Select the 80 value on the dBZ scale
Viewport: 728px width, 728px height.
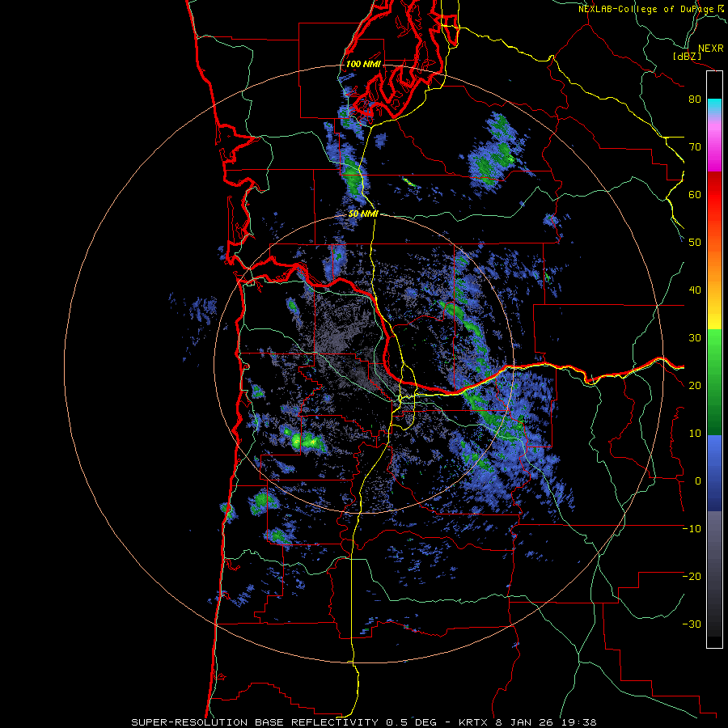tap(695, 99)
